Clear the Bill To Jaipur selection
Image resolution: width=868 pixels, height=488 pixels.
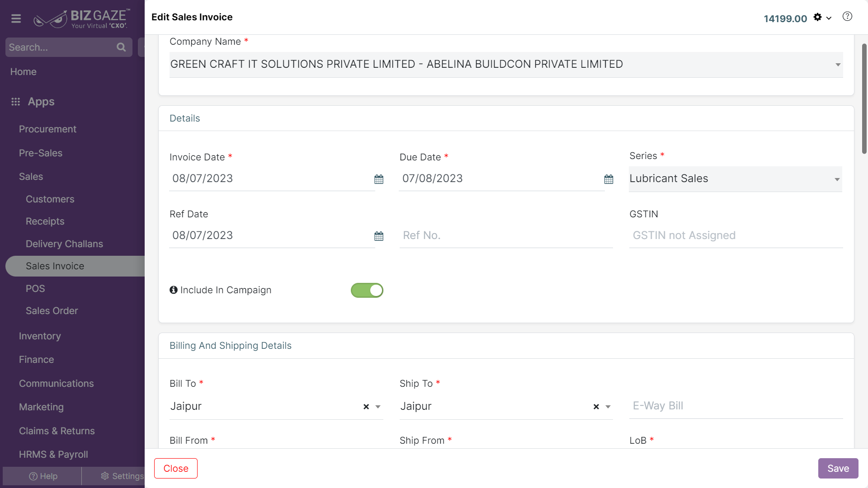366,407
